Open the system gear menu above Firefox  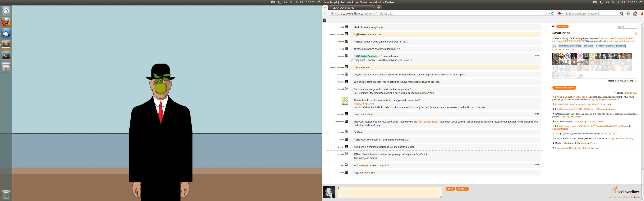pyautogui.click(x=641, y=2)
